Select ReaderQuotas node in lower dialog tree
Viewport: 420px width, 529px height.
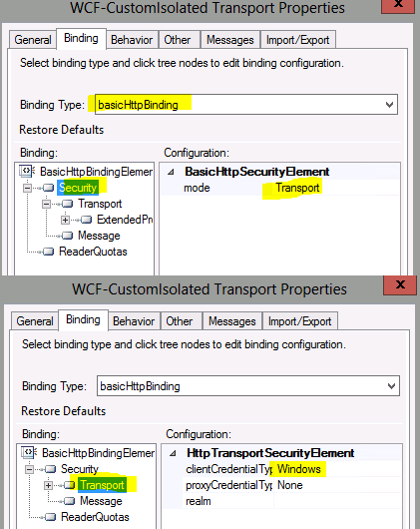pos(95,517)
